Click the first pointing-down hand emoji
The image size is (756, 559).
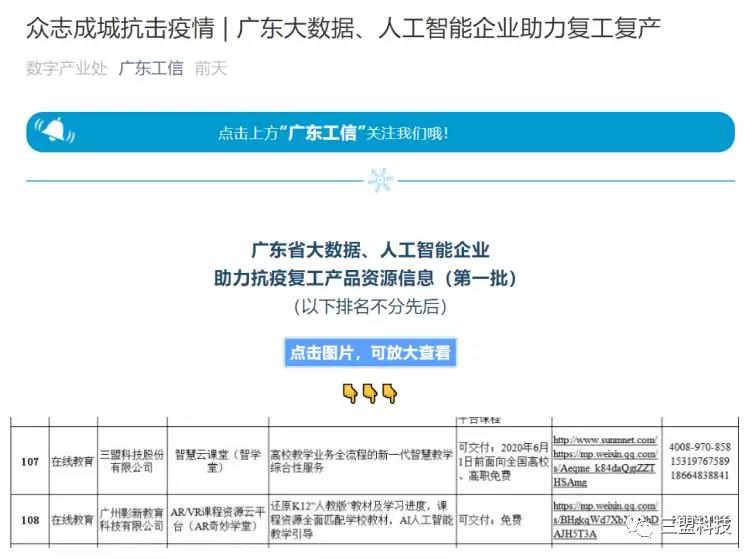coord(350,393)
